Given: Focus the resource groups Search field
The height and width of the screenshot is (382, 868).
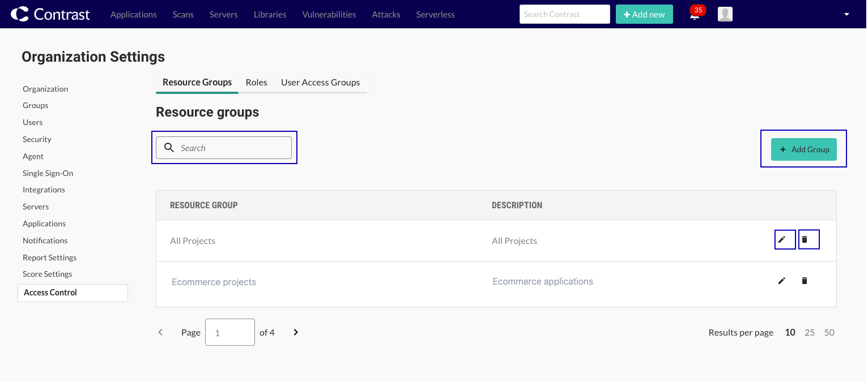Looking at the screenshot, I should tap(232, 148).
